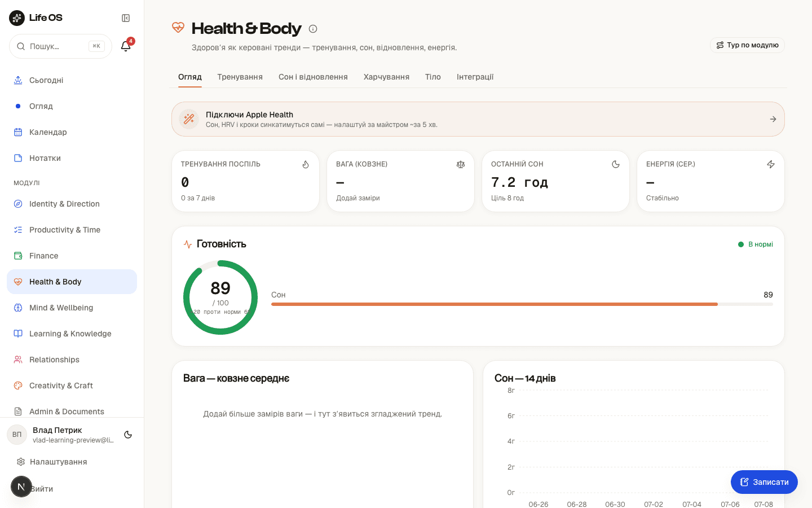Click the Health & Body heart icon in sidebar

pos(18,282)
